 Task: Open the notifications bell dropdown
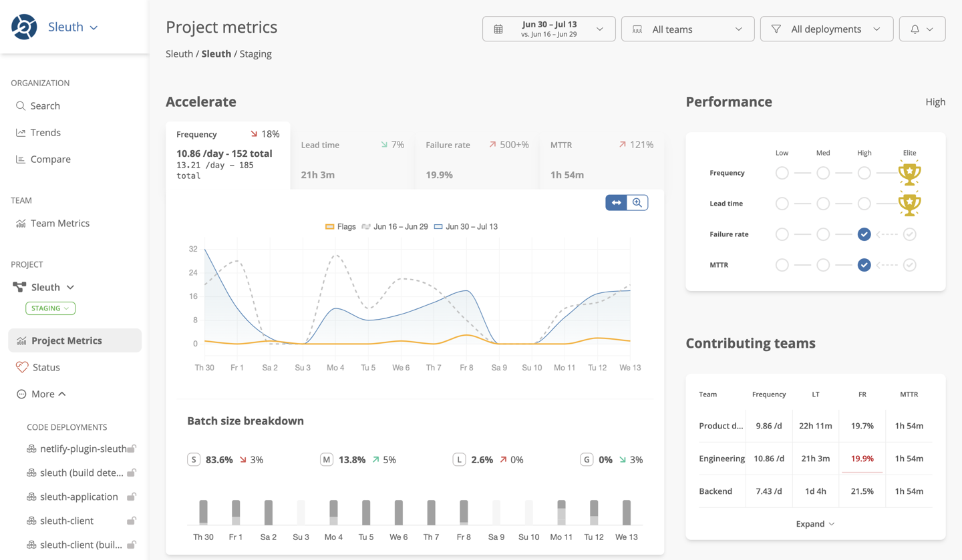(923, 29)
